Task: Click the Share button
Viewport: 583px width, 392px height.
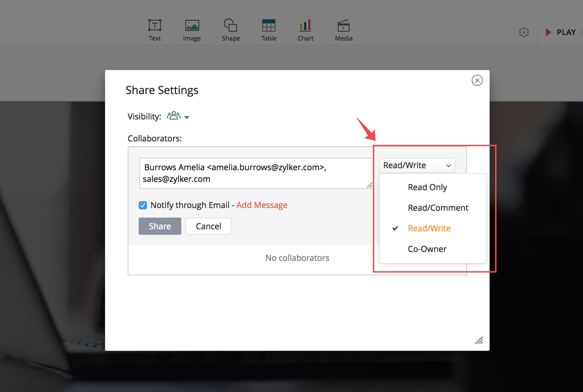Action: click(x=160, y=226)
